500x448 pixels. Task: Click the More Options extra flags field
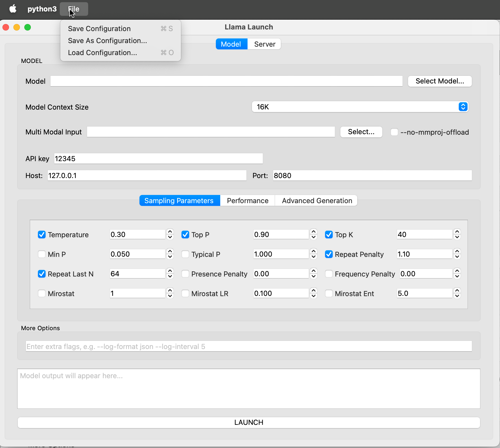pyautogui.click(x=249, y=346)
